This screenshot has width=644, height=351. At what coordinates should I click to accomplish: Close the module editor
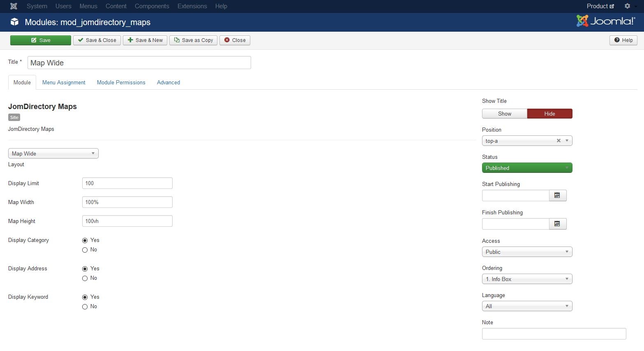click(x=235, y=40)
